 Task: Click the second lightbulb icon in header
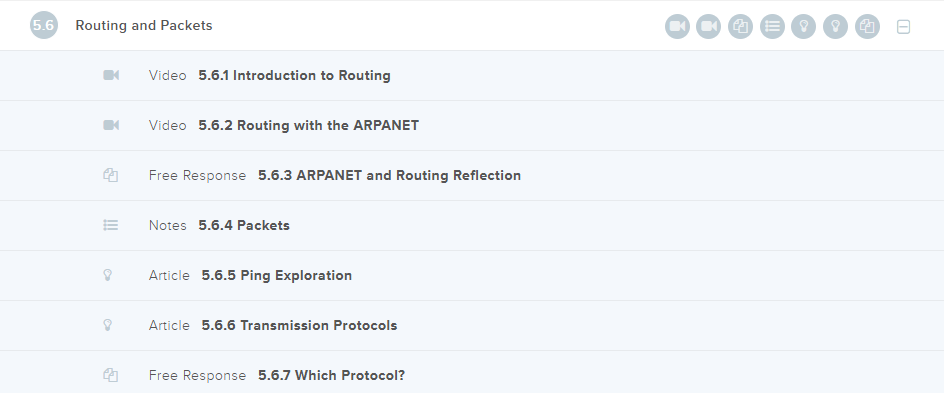point(835,26)
